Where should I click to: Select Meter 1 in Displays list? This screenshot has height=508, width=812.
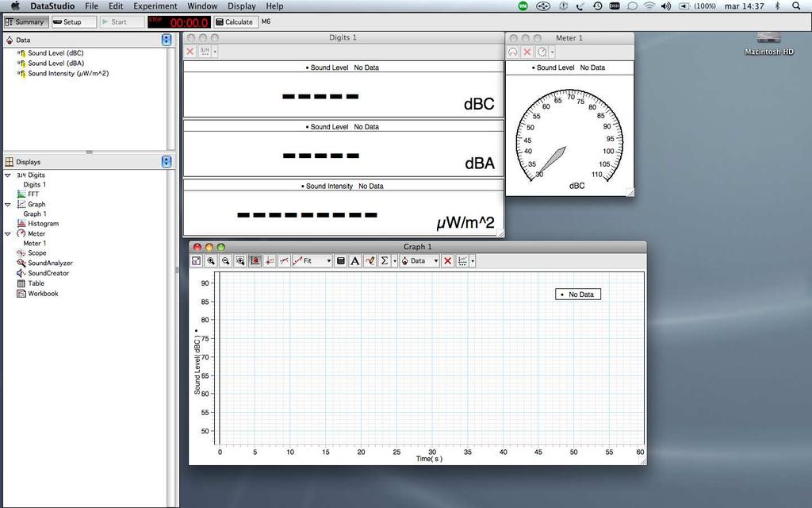point(35,243)
